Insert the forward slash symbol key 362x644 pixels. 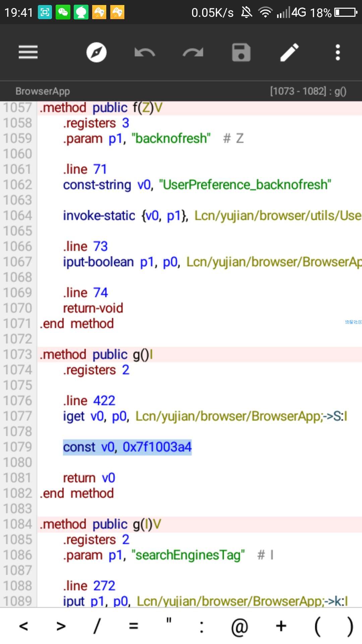[x=97, y=626]
